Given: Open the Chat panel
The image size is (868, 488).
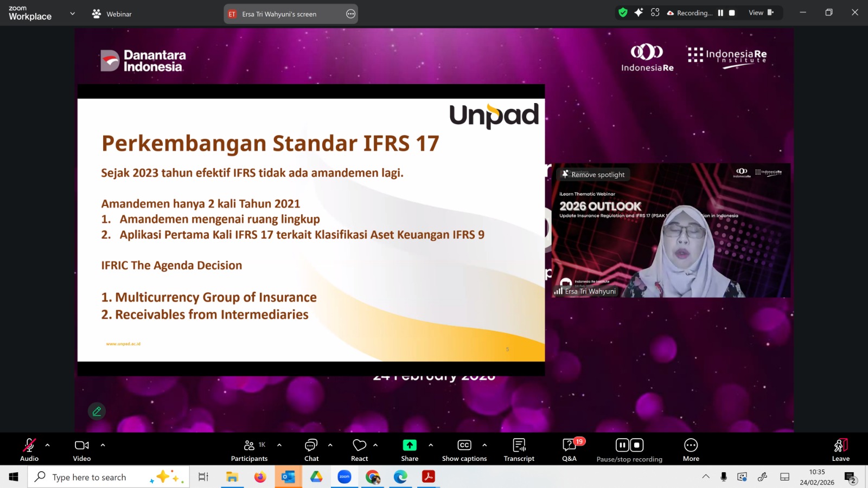Looking at the screenshot, I should point(311,450).
